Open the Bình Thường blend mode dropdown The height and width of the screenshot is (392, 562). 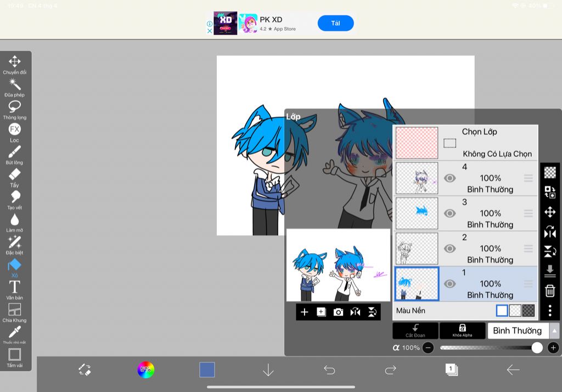click(518, 331)
